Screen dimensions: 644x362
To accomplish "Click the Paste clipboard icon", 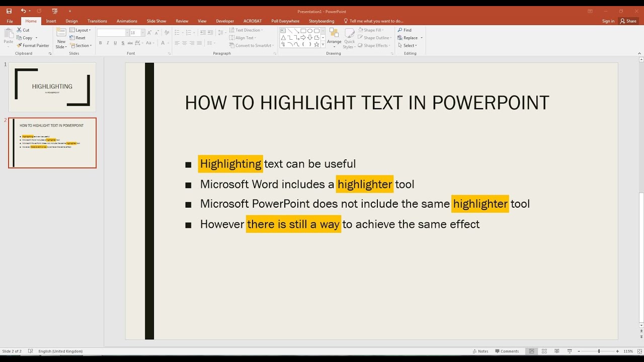I will pos(9,36).
